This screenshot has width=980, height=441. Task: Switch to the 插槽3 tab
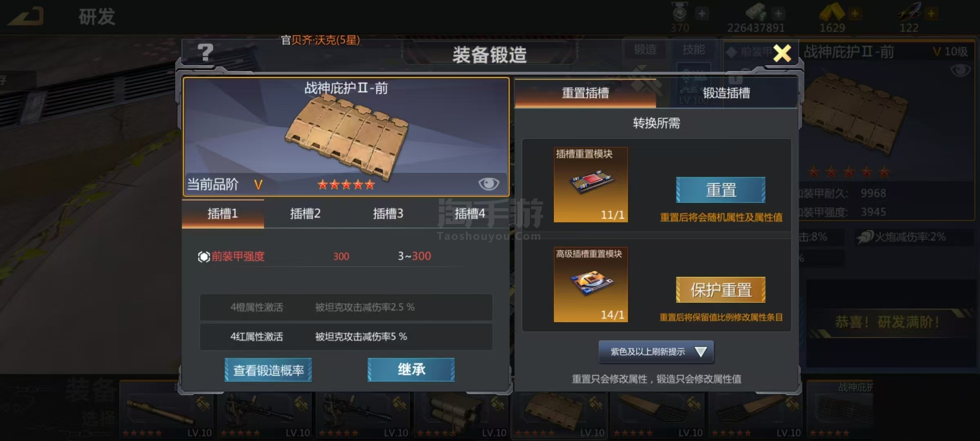pos(388,214)
